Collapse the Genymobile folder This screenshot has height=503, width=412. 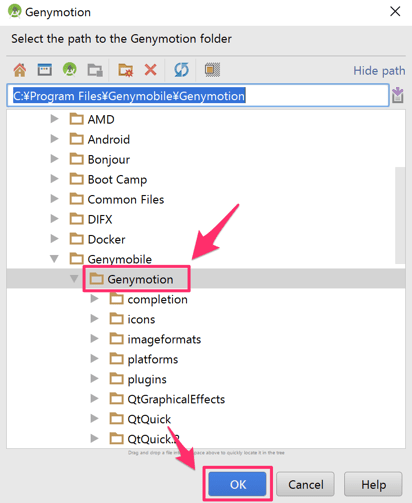pyautogui.click(x=54, y=259)
